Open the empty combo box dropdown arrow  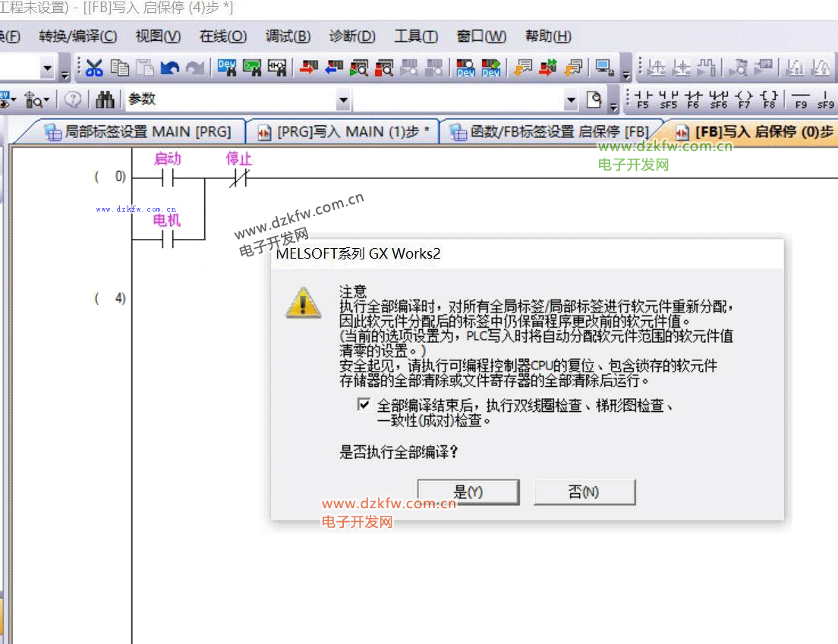[x=571, y=99]
